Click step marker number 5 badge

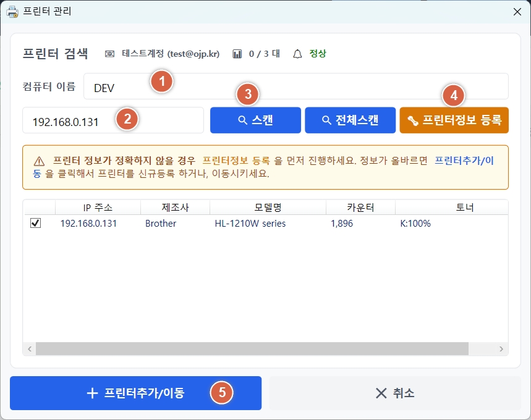222,392
